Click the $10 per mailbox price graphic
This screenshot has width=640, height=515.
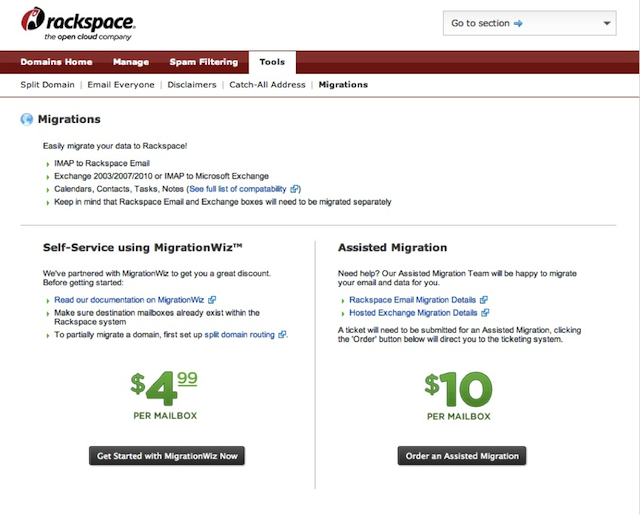click(458, 395)
